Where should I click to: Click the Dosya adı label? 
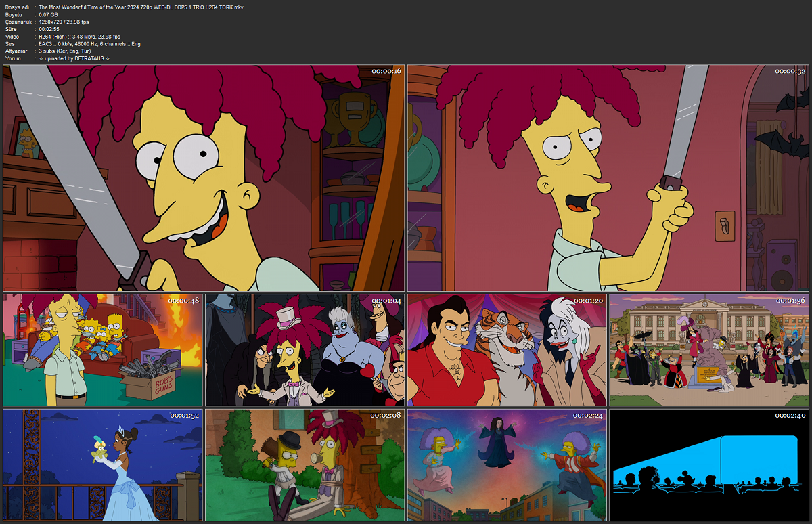click(x=16, y=7)
